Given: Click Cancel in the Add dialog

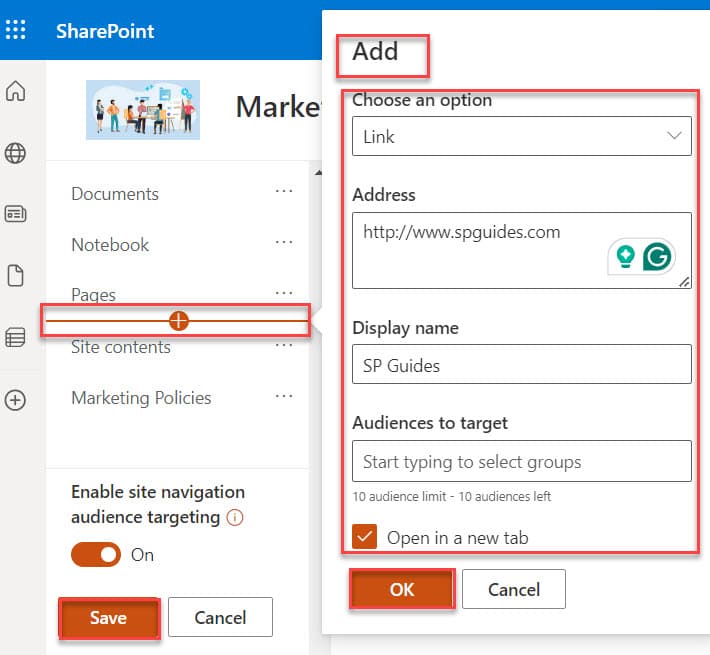Looking at the screenshot, I should pos(514,589).
